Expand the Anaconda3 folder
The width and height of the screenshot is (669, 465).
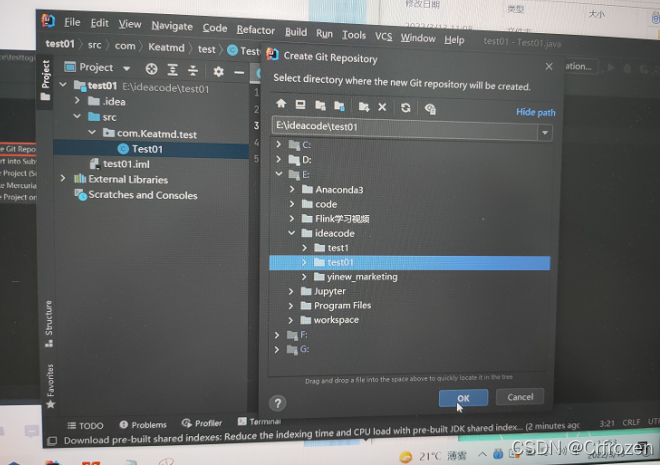292,189
